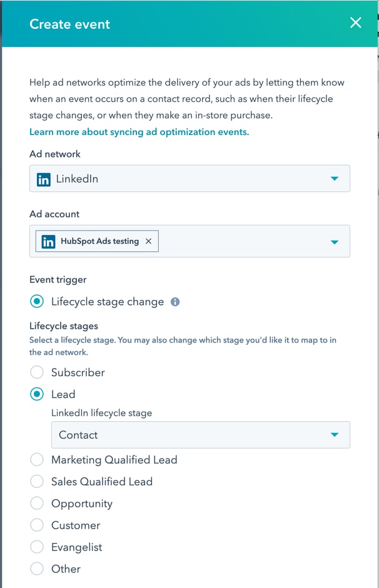Click the LinkedIn logo in Ad network field

44,179
